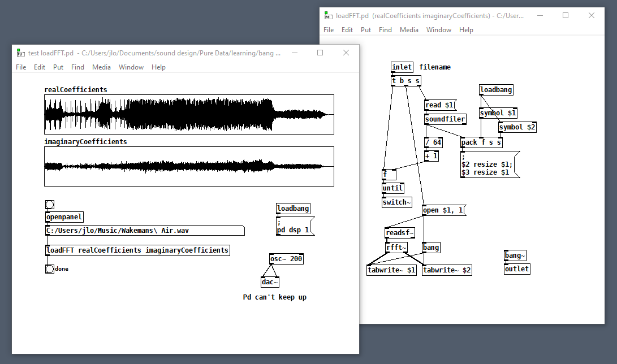
Task: Select the openpanel object box
Action: [64, 217]
